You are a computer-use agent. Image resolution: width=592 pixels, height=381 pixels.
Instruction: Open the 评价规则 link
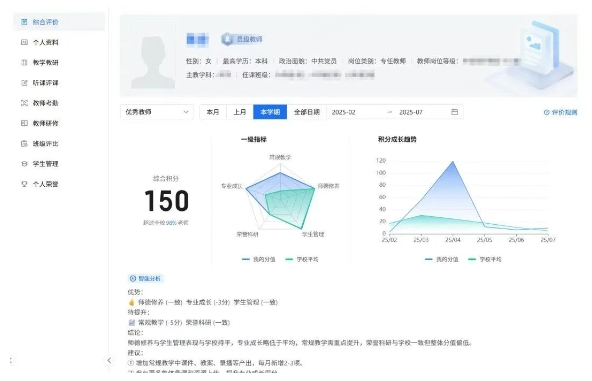561,112
